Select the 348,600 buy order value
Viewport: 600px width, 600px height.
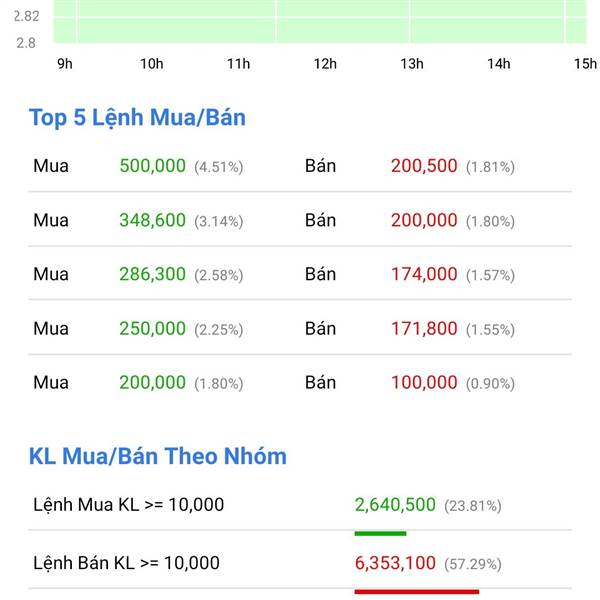152,220
